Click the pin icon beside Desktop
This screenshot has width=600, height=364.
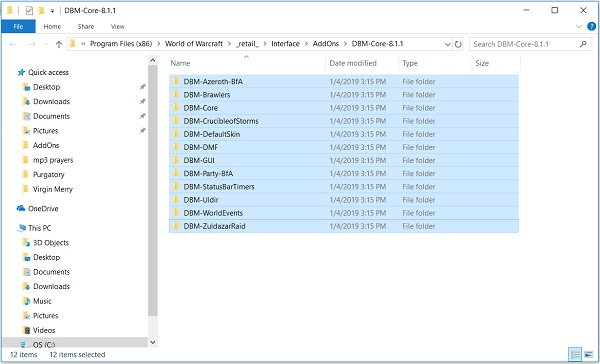point(142,87)
